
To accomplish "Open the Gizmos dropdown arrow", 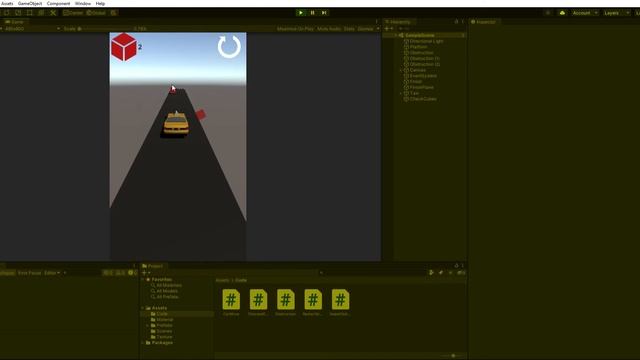I will 378,29.
